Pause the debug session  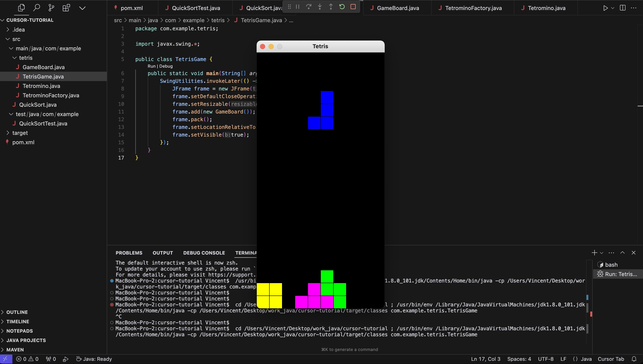click(297, 7)
